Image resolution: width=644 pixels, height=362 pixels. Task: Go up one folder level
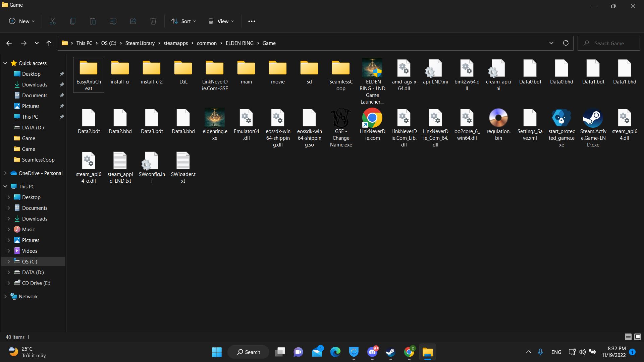coord(49,43)
